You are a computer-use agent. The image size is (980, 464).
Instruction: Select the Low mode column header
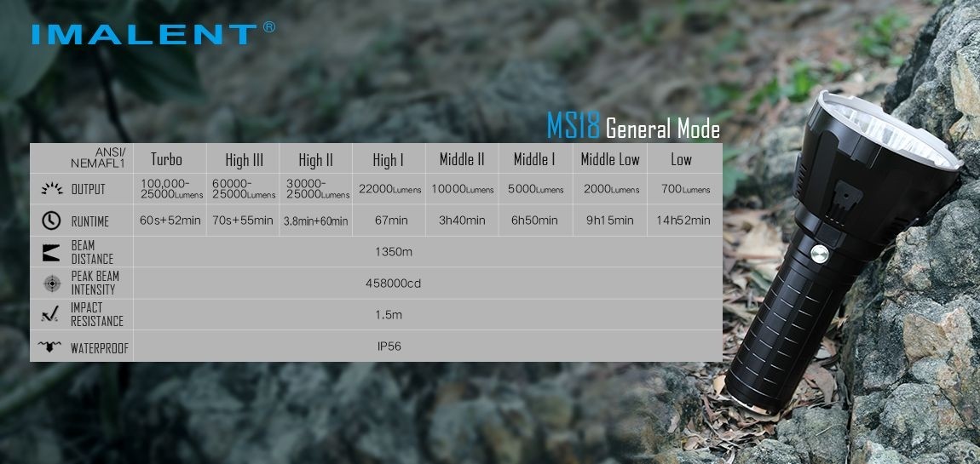point(681,159)
